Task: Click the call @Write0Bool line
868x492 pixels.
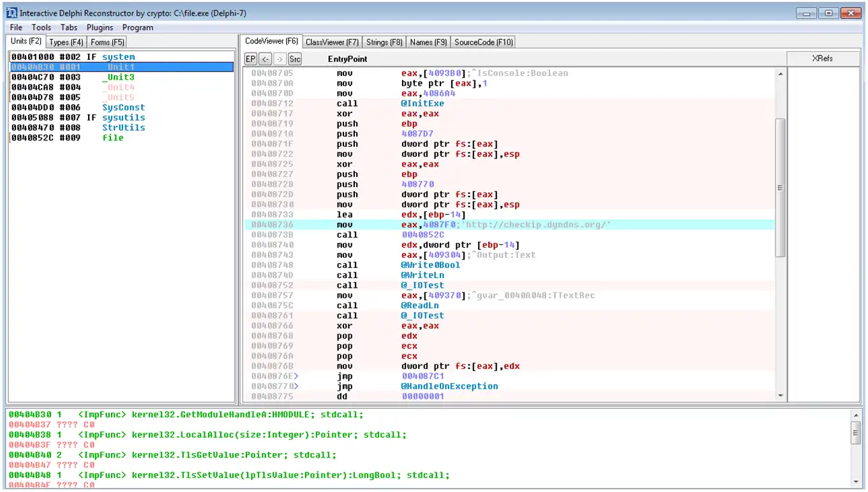Action: [x=509, y=265]
